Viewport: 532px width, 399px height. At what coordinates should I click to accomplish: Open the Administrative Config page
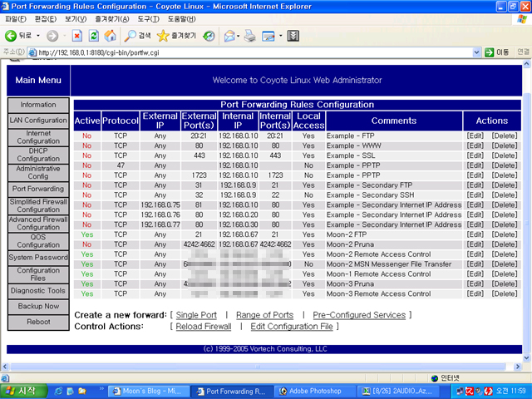[38, 173]
